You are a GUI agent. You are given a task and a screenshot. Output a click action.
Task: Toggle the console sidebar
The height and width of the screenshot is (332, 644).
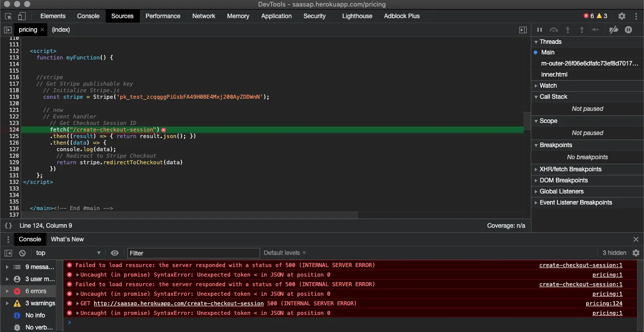(x=8, y=253)
